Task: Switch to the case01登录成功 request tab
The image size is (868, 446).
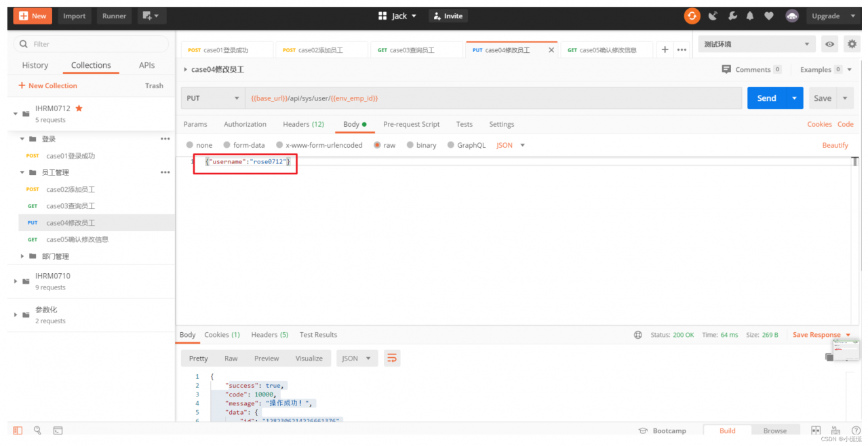Action: point(226,50)
